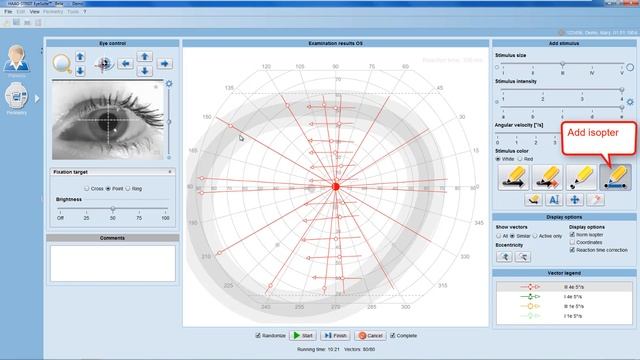Viewport: 640px width, 360px height.
Task: Select the pencil with single dot tool
Action: (581, 178)
